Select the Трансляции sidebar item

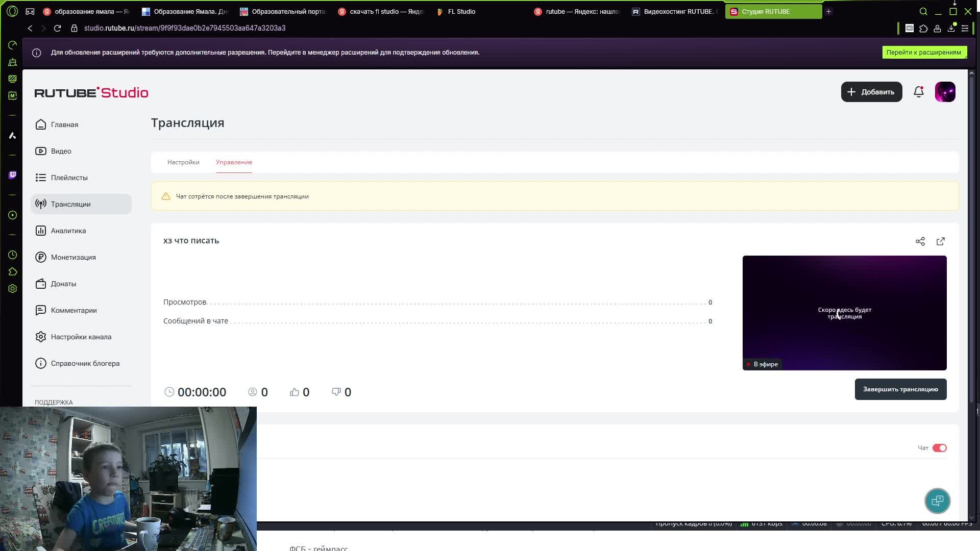pos(81,204)
